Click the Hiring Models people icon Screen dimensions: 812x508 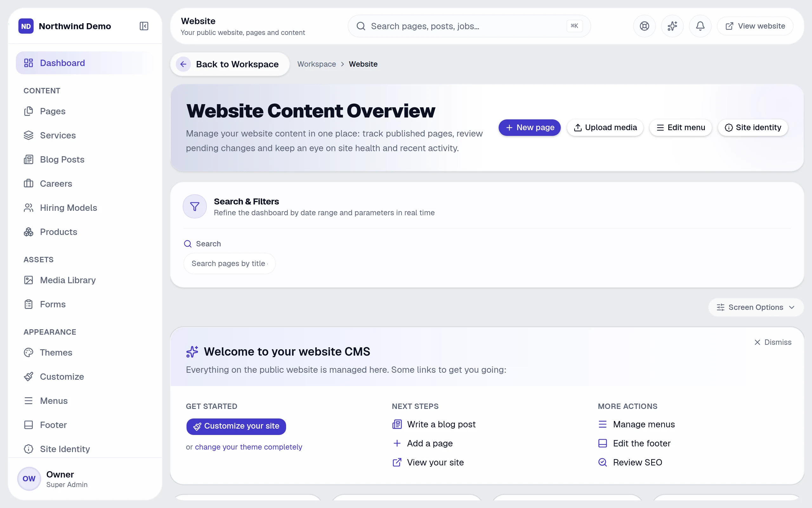pos(29,208)
